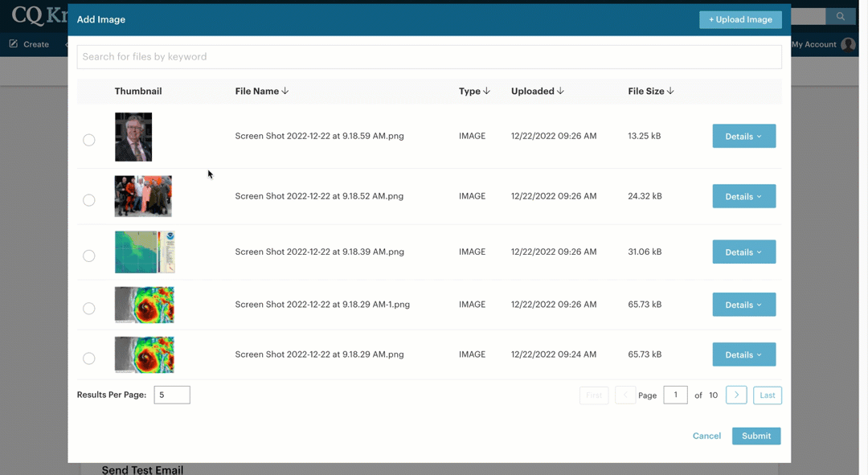Click the file keyword search field
Image resolution: width=868 pixels, height=475 pixels.
coord(429,57)
